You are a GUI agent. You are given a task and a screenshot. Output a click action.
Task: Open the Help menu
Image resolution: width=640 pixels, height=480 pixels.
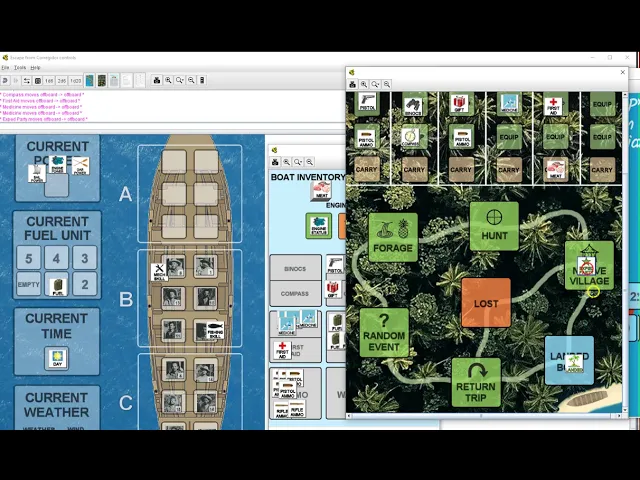(36, 67)
